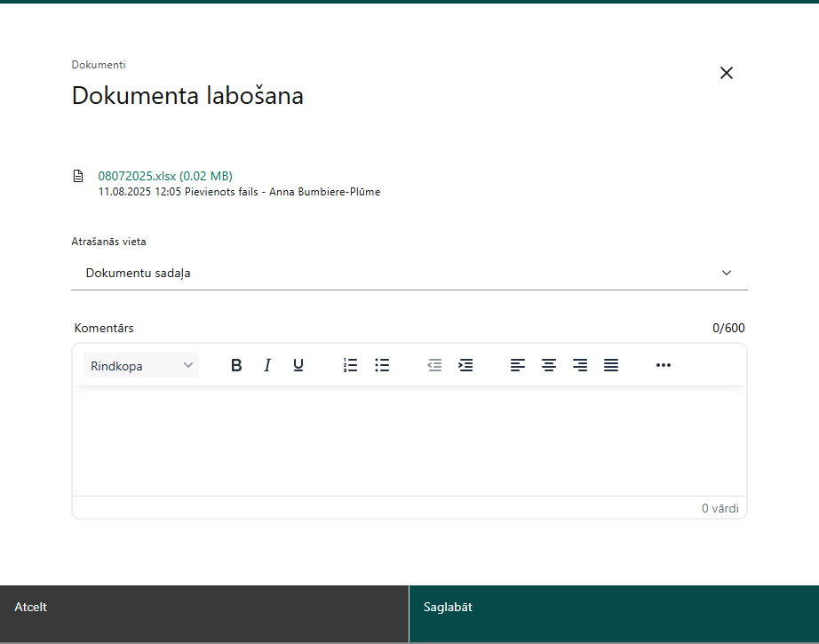819x644 pixels.
Task: Click the Dokumenti breadcrumb text
Action: pos(99,65)
